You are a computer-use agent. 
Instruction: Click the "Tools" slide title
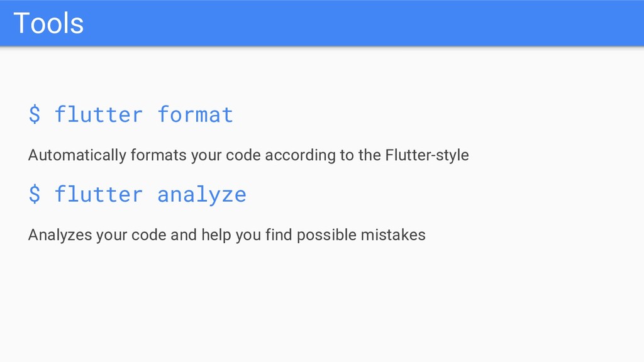pos(48,23)
